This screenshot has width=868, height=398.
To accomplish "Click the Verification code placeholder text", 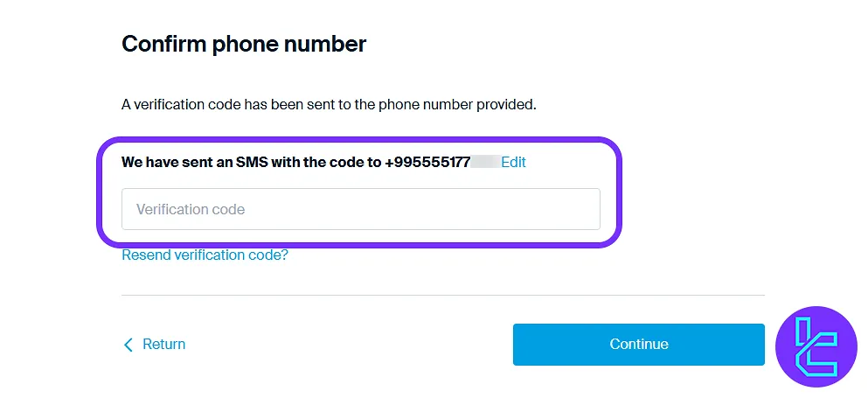I will (x=191, y=209).
